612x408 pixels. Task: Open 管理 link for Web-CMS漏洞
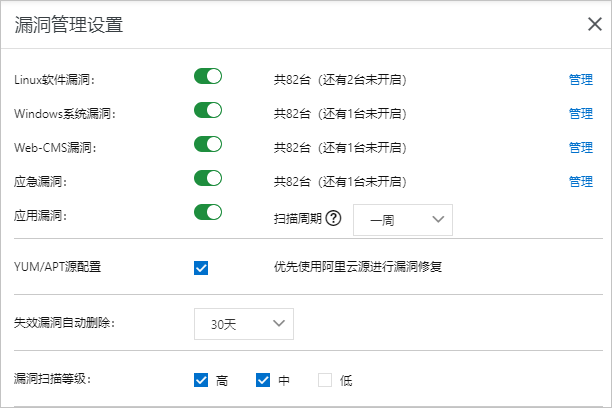tap(581, 148)
